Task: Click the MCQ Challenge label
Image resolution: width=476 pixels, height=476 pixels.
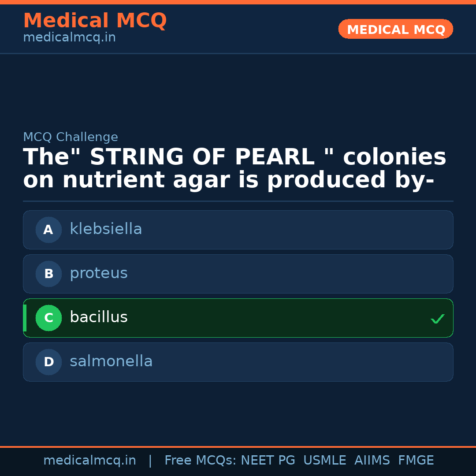Action: pyautogui.click(x=71, y=137)
